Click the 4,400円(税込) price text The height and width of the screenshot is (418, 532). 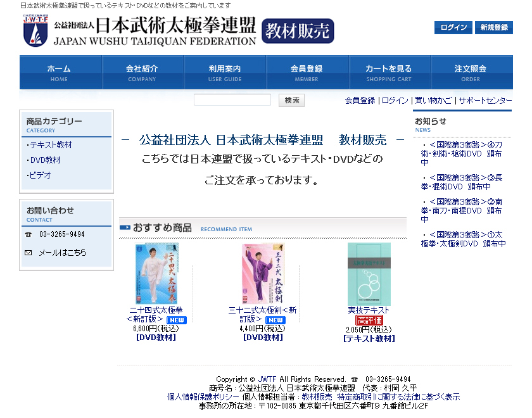(x=262, y=329)
